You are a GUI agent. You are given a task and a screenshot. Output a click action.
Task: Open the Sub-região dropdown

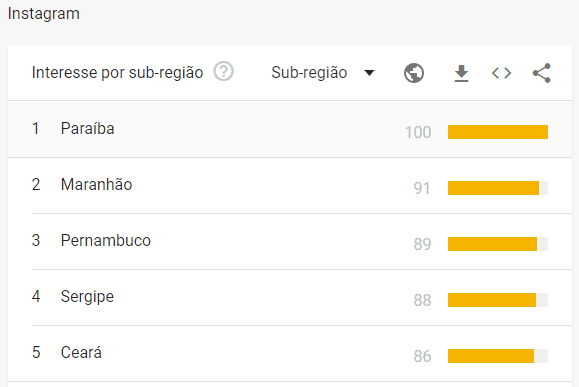tap(323, 73)
